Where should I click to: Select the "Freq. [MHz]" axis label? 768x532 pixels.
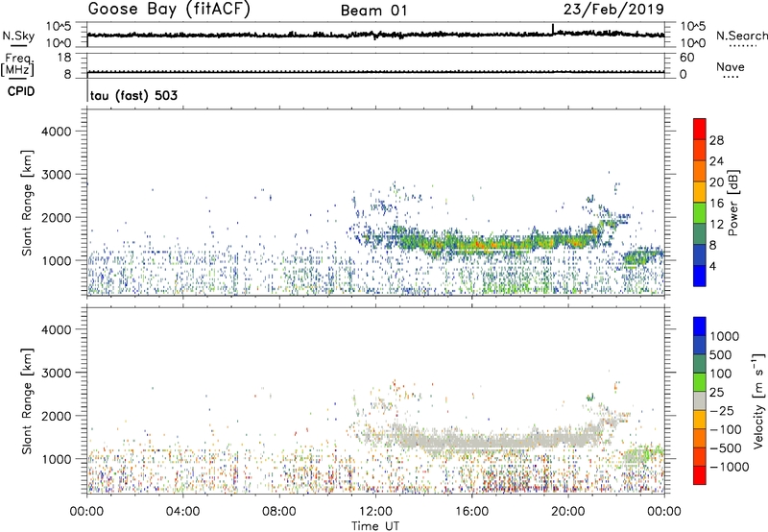[17, 64]
